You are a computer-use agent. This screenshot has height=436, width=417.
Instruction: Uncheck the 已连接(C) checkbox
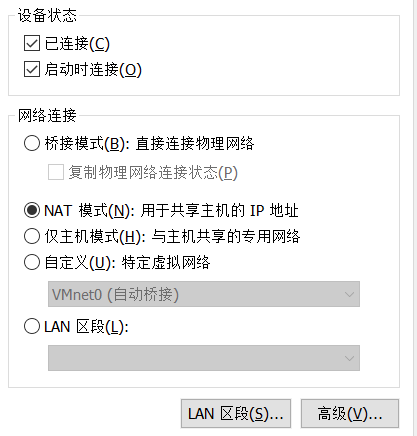(32, 44)
